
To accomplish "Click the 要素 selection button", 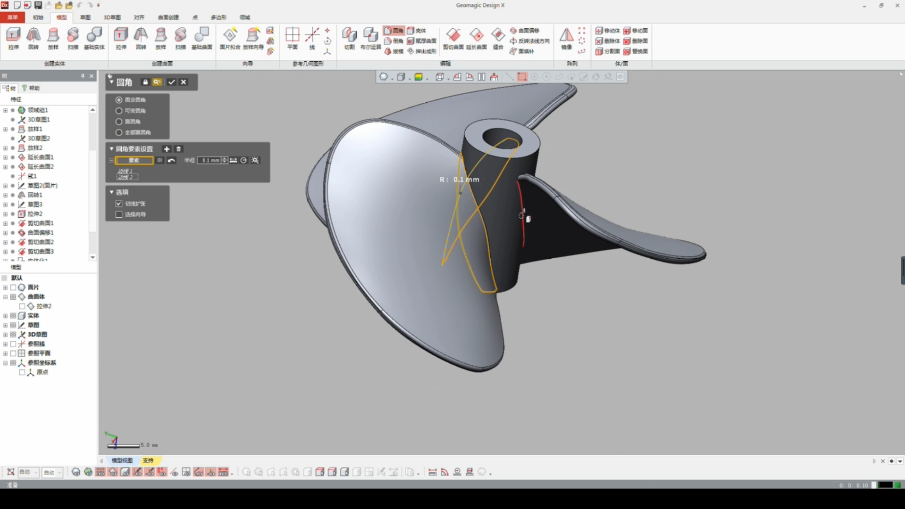I will 133,160.
